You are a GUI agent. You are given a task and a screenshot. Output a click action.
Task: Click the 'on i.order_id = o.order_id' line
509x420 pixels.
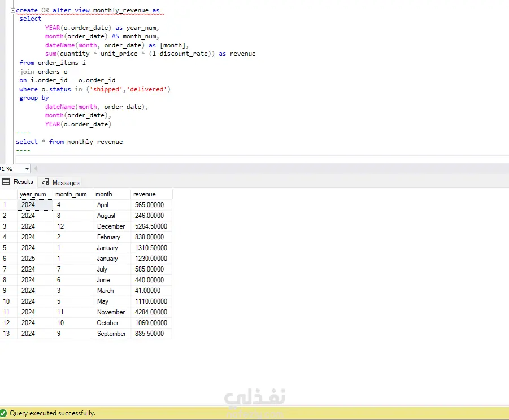click(x=67, y=80)
